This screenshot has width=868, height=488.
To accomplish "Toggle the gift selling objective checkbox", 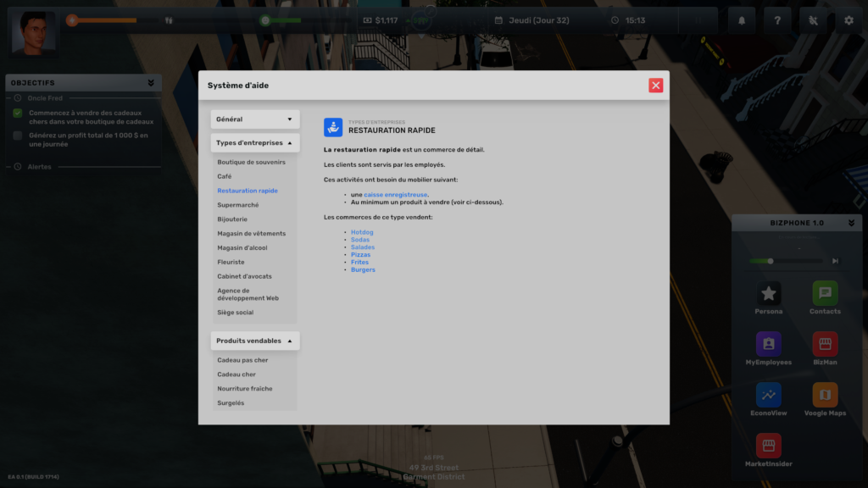I will [x=18, y=113].
